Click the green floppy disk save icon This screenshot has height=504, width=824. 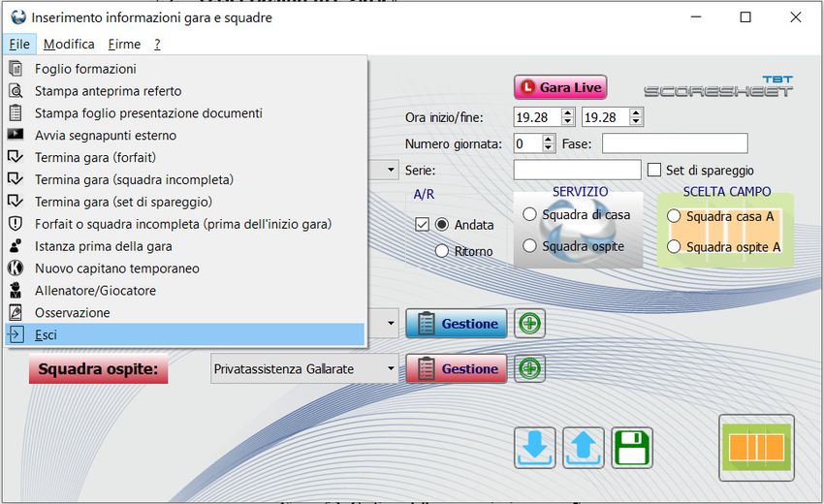click(632, 448)
